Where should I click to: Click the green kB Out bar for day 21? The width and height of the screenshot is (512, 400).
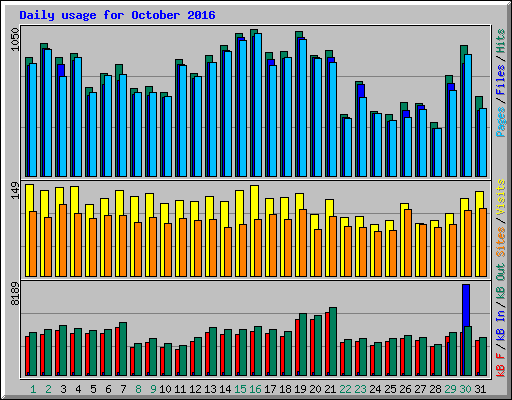point(333,341)
